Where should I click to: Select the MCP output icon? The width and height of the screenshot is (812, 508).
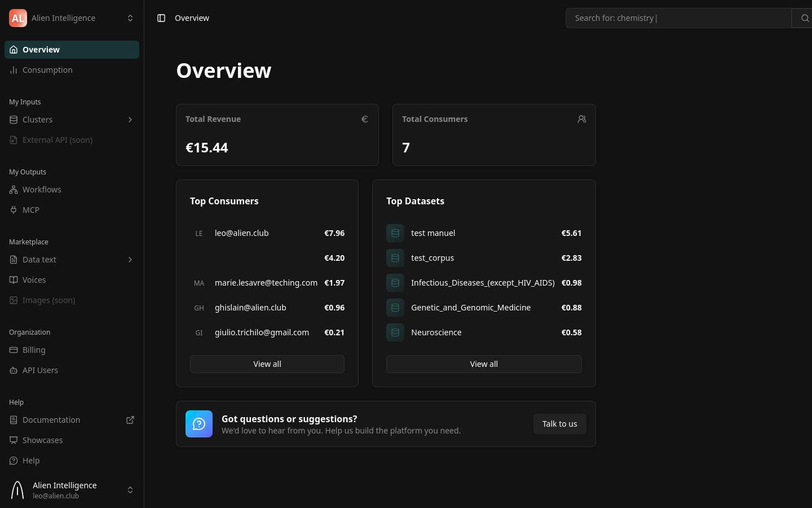tap(14, 210)
